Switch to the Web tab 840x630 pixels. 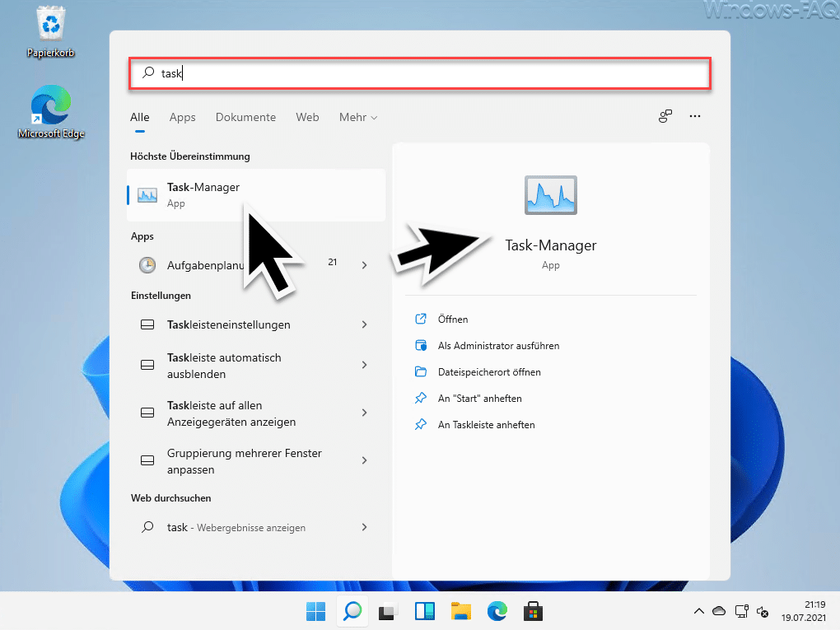(x=307, y=117)
